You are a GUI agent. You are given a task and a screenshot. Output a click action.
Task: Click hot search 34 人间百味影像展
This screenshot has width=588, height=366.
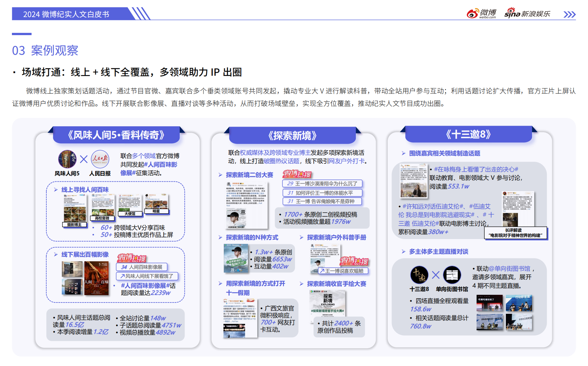coord(142,267)
